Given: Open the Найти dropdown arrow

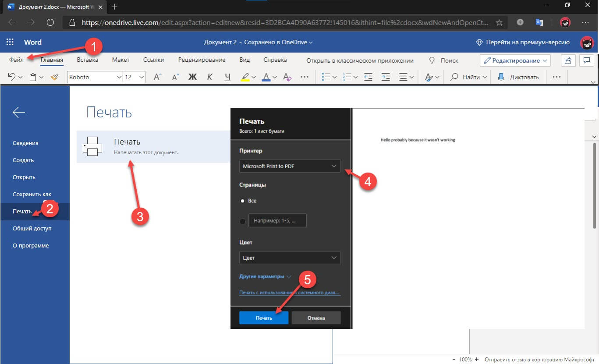Looking at the screenshot, I should pyautogui.click(x=485, y=77).
